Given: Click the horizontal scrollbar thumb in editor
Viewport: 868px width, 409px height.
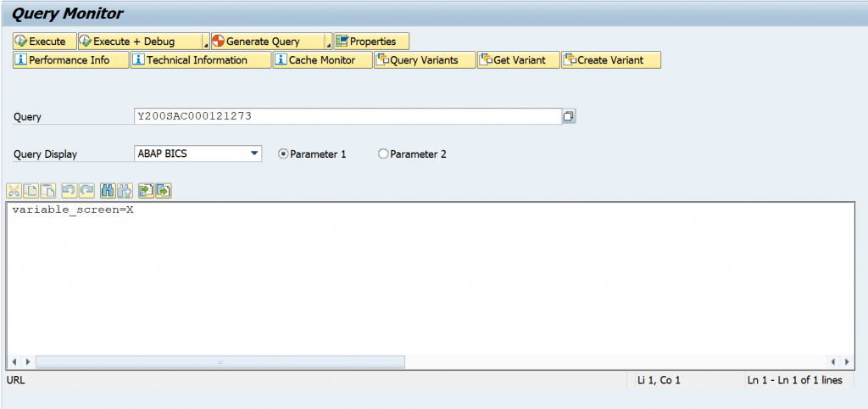Looking at the screenshot, I should [220, 361].
